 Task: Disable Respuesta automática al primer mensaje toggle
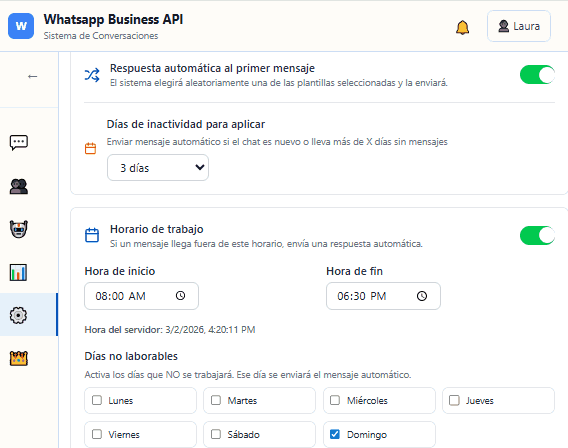(537, 75)
